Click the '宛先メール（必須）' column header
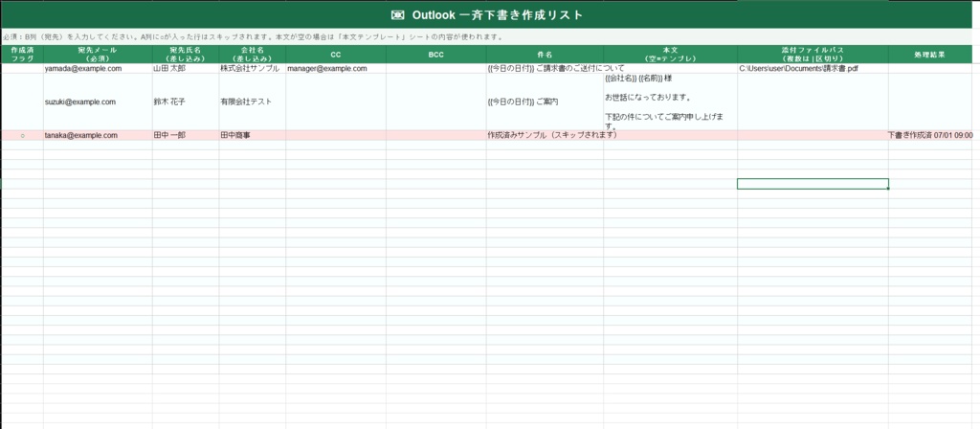The height and width of the screenshot is (429, 980). [98, 54]
